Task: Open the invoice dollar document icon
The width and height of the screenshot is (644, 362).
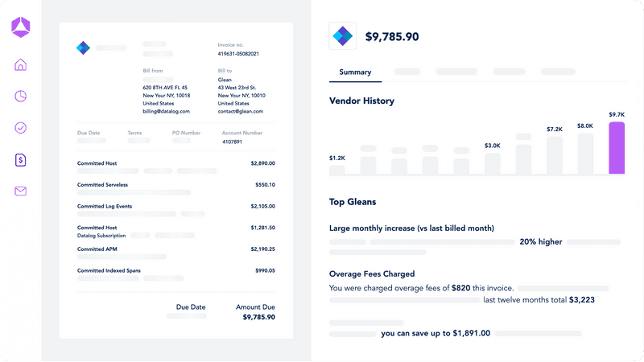Action: point(21,160)
